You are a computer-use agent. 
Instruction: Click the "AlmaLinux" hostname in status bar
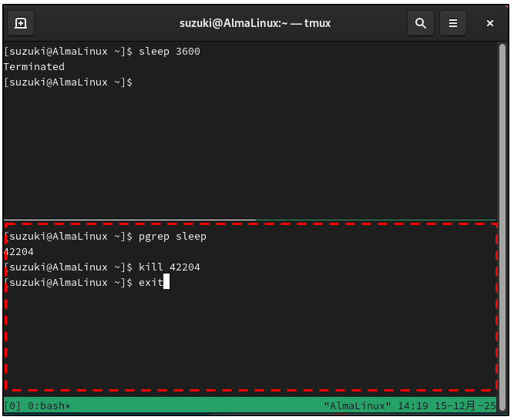click(x=358, y=405)
